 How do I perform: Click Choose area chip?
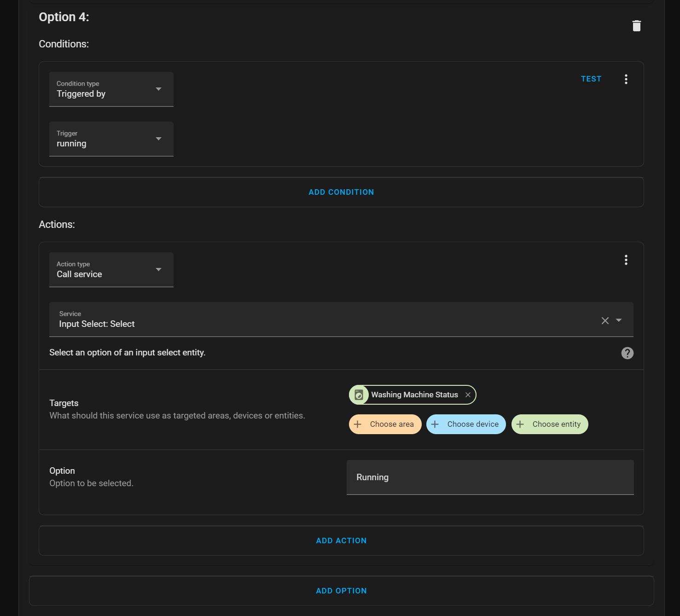tap(385, 424)
